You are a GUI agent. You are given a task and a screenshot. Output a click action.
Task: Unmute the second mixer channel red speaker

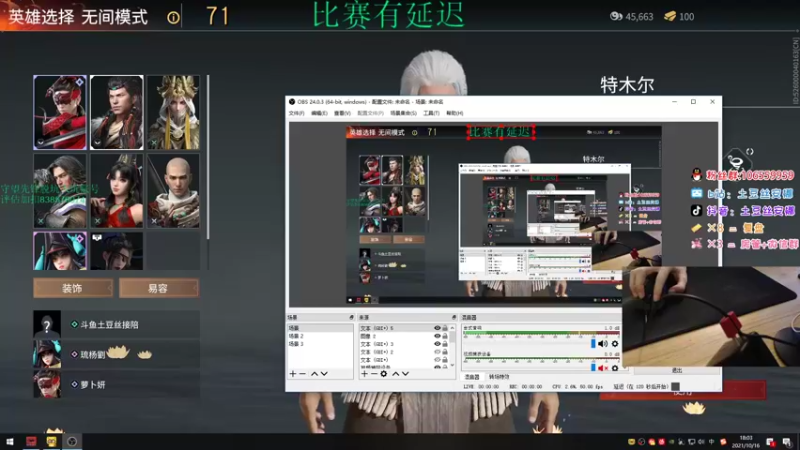tap(603, 368)
